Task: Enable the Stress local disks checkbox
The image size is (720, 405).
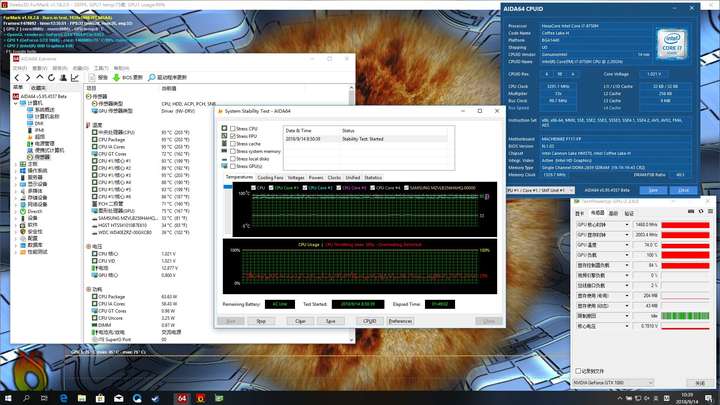Action: [233, 158]
